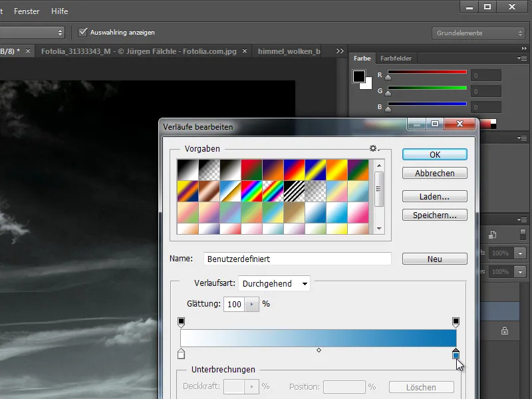Image resolution: width=532 pixels, height=399 pixels.
Task: Select the blue yellow blue gradient preset
Action: 315,170
